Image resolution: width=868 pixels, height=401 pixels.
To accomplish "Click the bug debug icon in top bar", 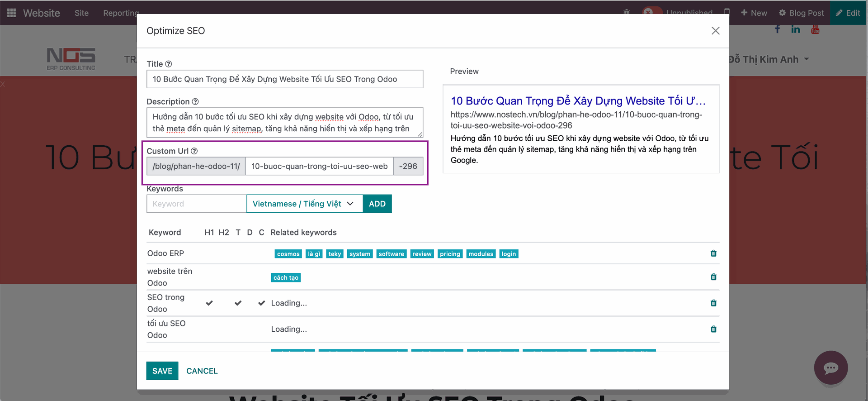I will click(x=627, y=12).
